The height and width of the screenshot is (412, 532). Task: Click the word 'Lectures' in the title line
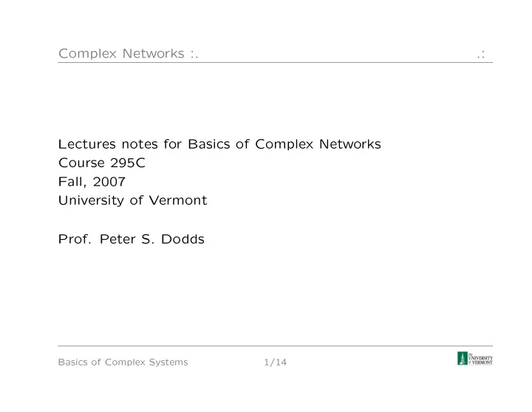(x=87, y=144)
